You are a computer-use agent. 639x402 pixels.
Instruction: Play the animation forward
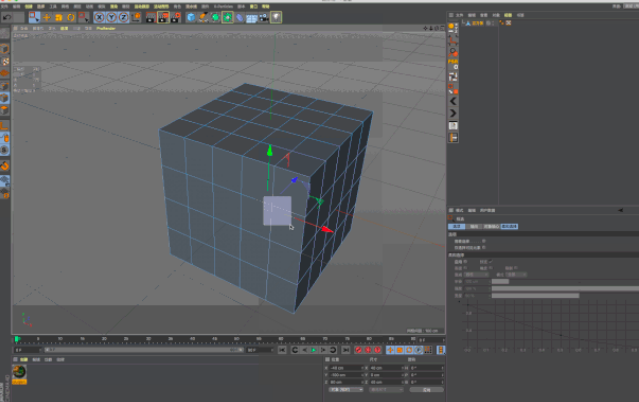(x=314, y=350)
